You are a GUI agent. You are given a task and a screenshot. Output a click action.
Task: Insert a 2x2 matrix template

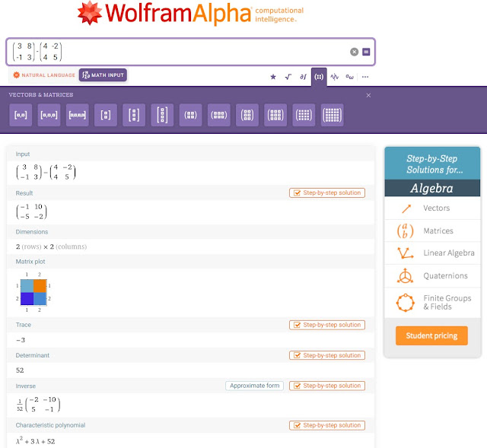(x=190, y=115)
